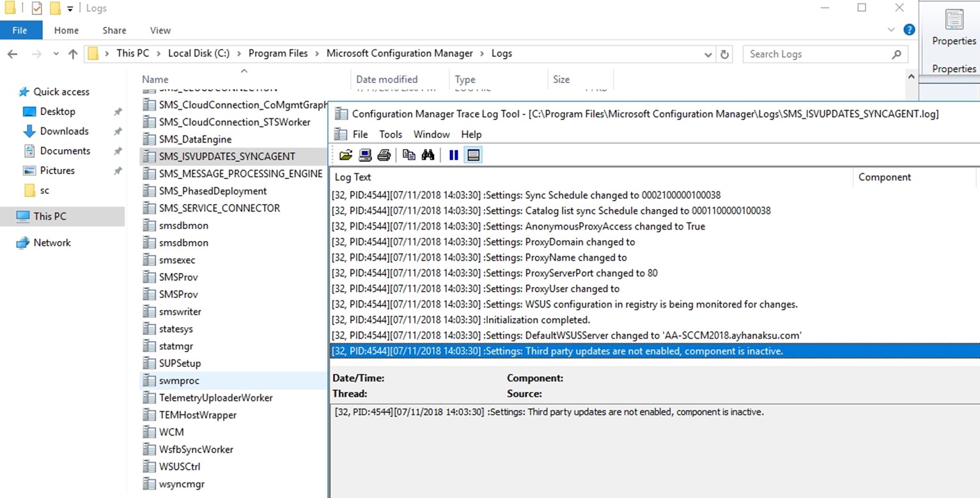Click the search magnifier icon
Image resolution: width=980 pixels, height=498 pixels.
pos(896,54)
